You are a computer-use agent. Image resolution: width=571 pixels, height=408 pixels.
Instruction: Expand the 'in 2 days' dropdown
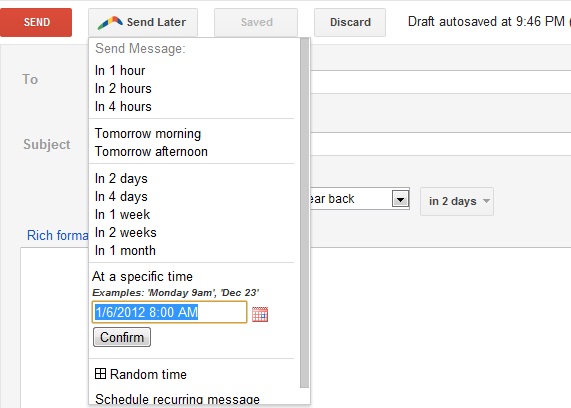pos(457,201)
